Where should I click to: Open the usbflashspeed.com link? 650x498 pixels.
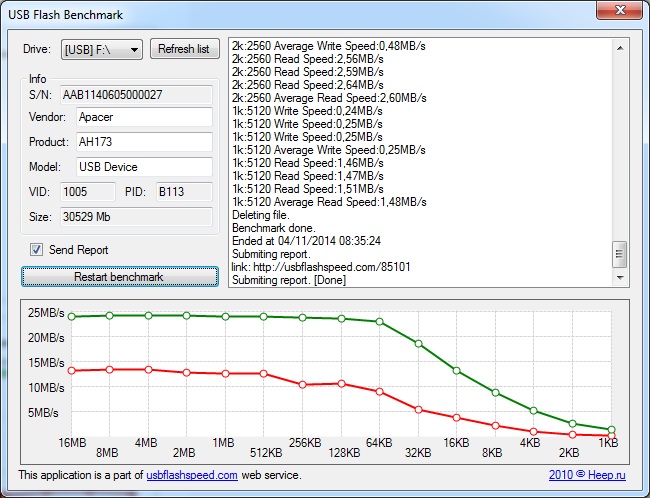[192, 475]
